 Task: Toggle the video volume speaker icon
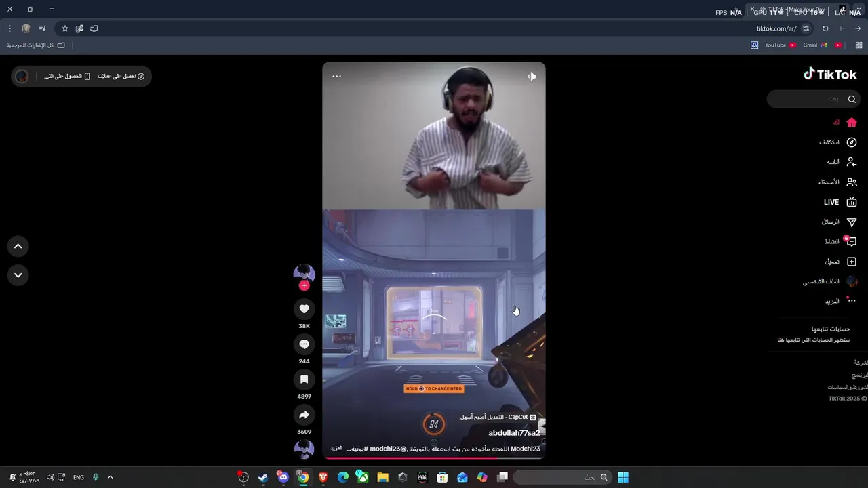pyautogui.click(x=532, y=76)
